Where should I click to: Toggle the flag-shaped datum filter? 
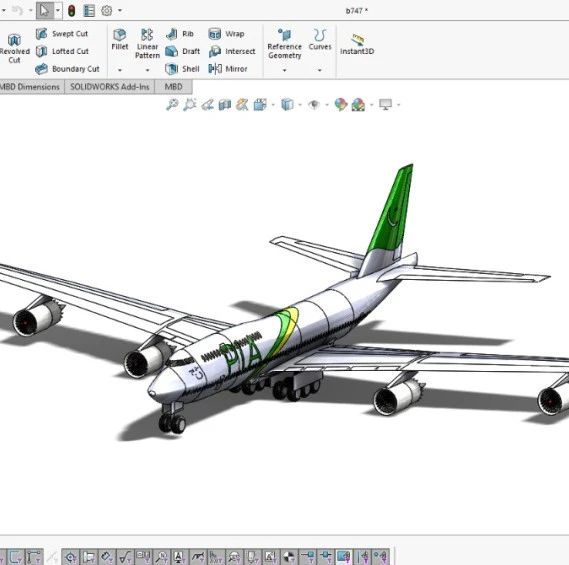tap(89, 556)
